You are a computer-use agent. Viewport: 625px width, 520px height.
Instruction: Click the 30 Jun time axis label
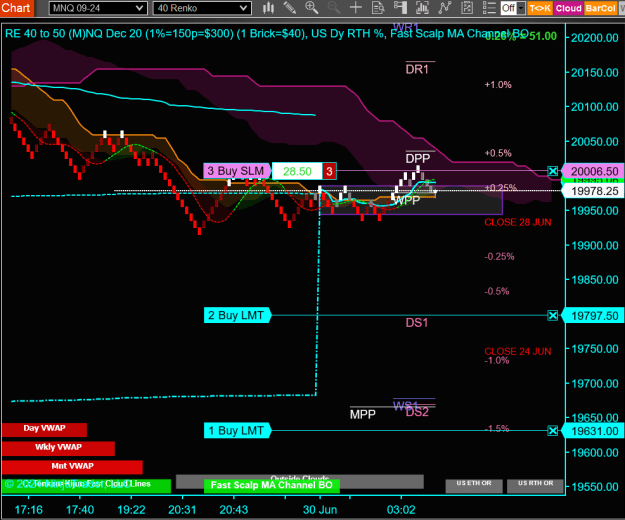(x=320, y=510)
